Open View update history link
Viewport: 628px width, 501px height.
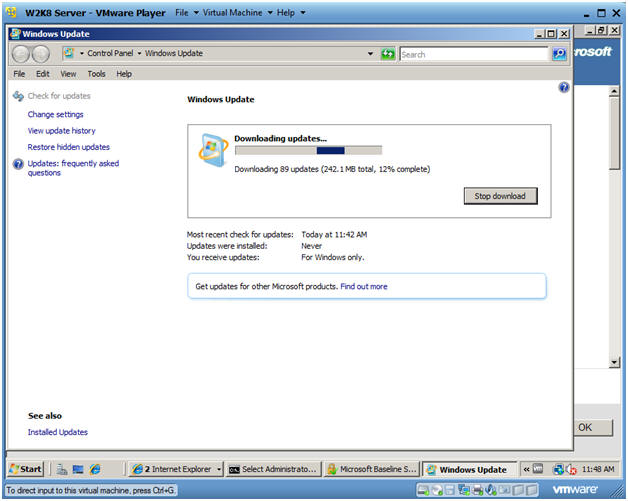click(62, 131)
